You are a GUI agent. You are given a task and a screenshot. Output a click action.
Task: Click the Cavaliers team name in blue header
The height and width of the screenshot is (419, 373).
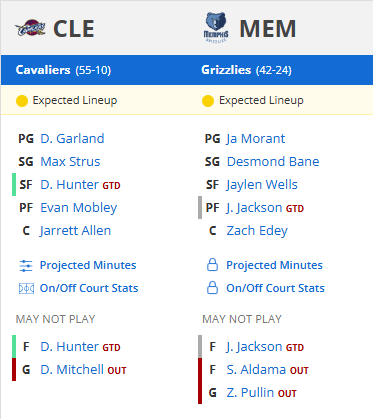pyautogui.click(x=43, y=70)
